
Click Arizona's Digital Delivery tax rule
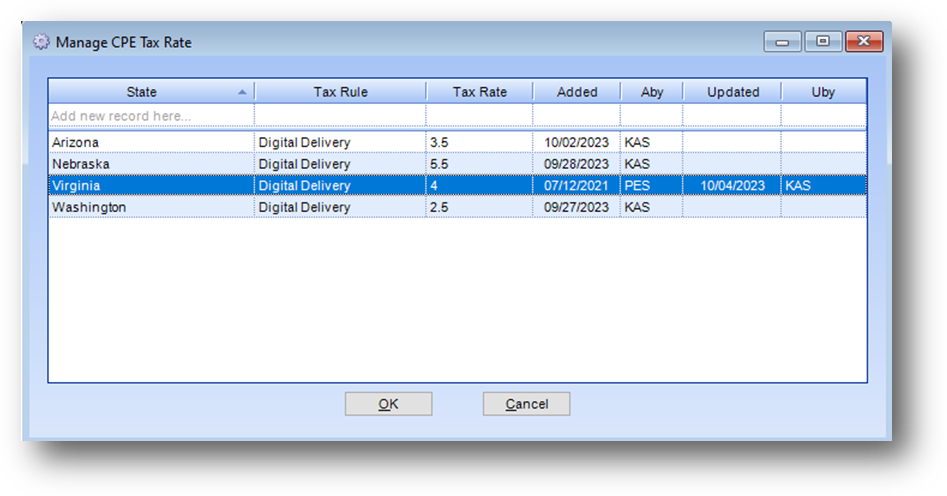[340, 143]
